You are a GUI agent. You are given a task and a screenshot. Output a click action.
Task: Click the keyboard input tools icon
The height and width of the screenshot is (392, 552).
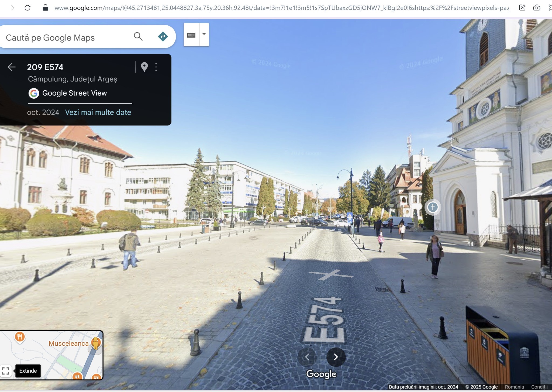pyautogui.click(x=191, y=35)
